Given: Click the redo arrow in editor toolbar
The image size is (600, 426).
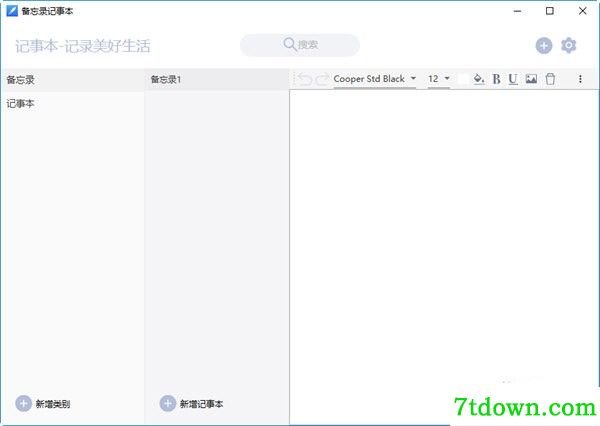Looking at the screenshot, I should point(322,79).
